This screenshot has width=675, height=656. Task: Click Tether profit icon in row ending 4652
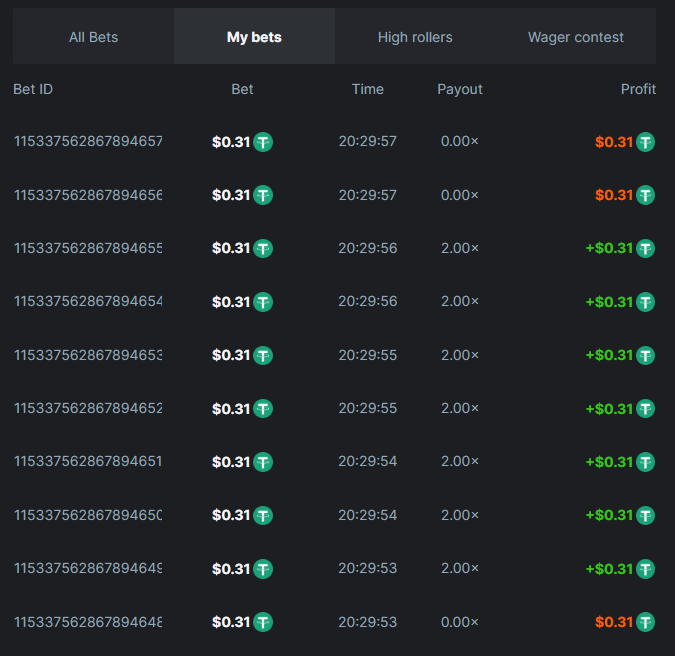pos(646,409)
